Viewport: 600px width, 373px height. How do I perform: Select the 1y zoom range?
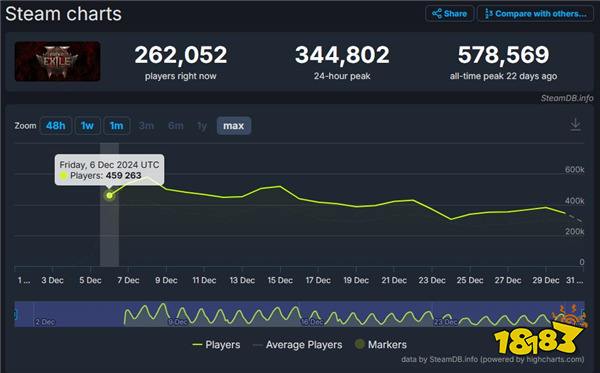point(202,125)
